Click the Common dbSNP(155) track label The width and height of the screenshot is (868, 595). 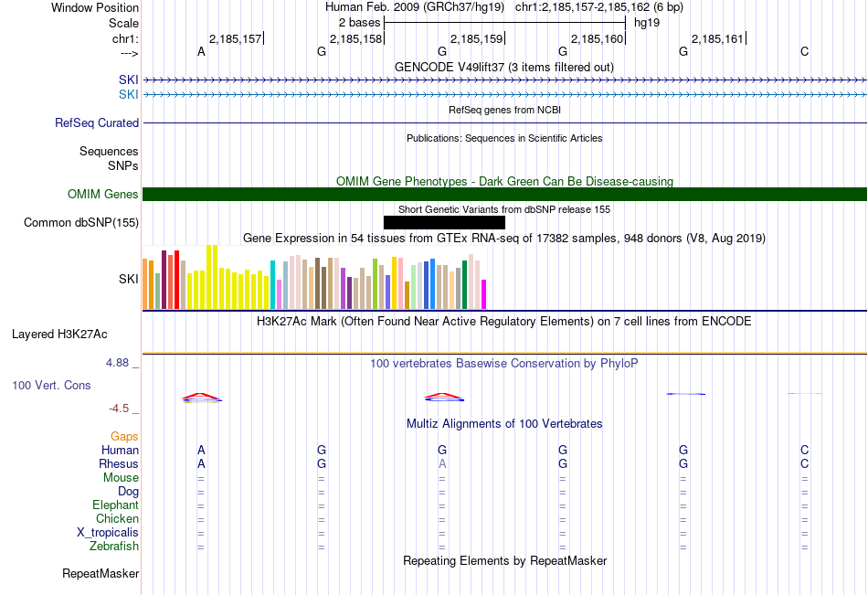pos(81,223)
